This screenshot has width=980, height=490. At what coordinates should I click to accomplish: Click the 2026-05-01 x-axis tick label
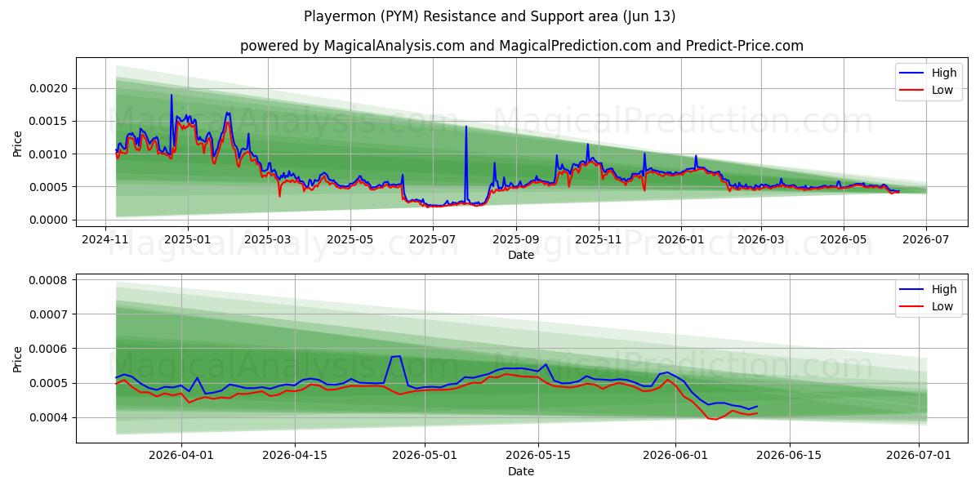(425, 456)
